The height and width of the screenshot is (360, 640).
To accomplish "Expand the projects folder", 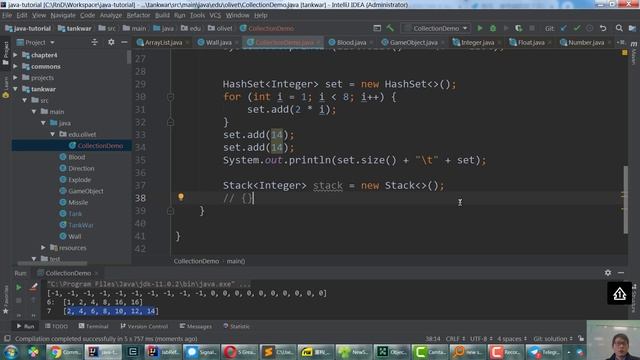I will [16, 78].
